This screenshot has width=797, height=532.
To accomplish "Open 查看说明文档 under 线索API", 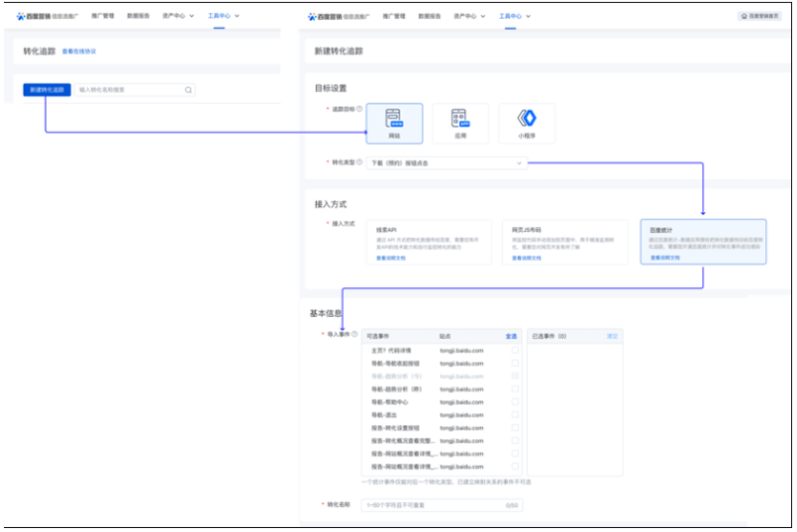I will click(x=391, y=258).
